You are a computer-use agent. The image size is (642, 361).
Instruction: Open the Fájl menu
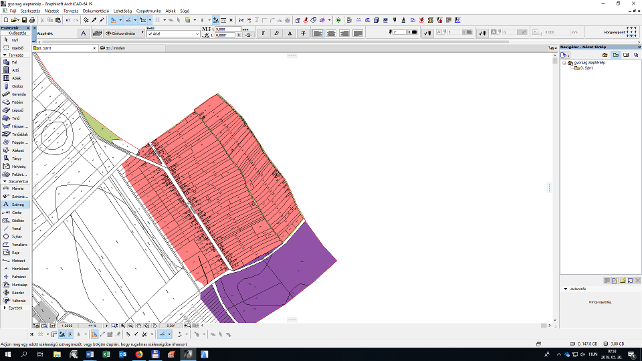13,11
